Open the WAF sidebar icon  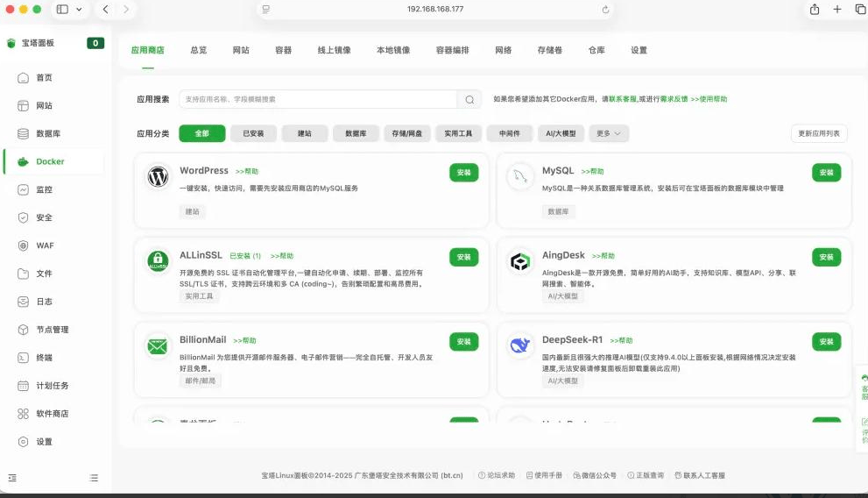(23, 245)
